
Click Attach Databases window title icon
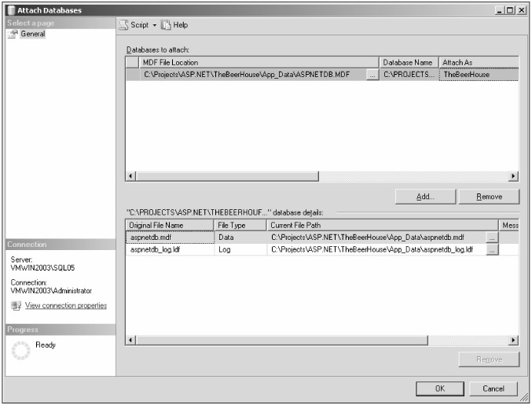coord(10,9)
